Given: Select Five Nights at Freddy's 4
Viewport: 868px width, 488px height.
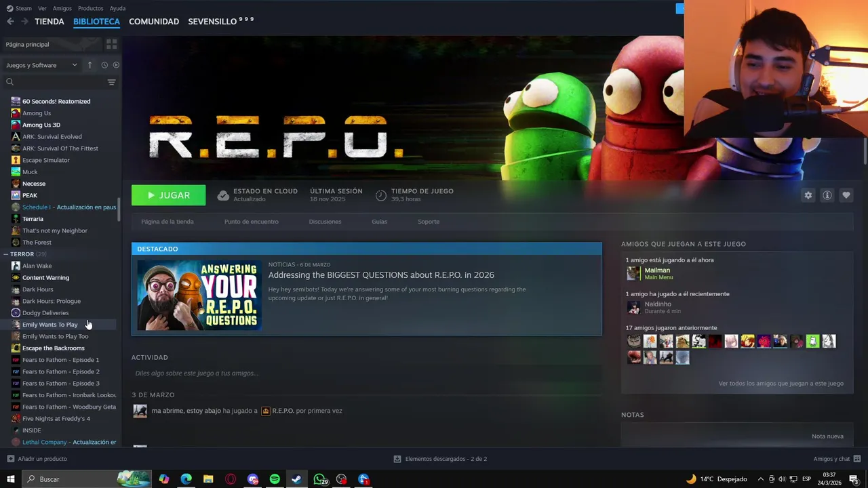Looking at the screenshot, I should click(x=56, y=419).
